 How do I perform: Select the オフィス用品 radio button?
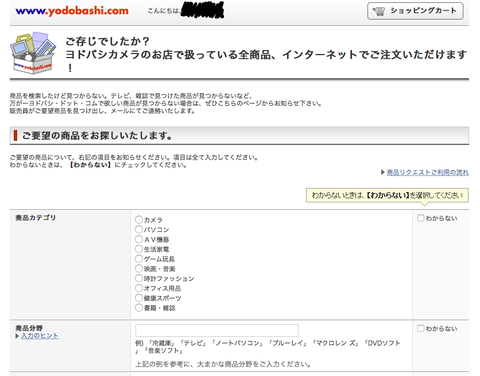pos(139,288)
